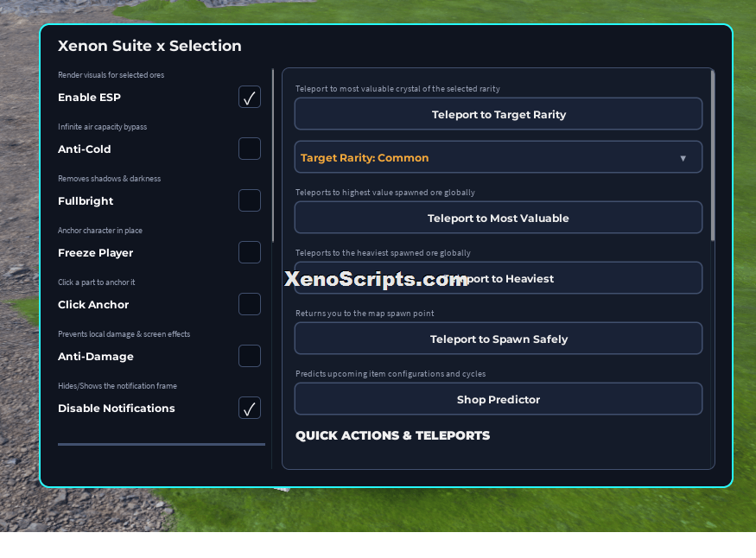Image resolution: width=756 pixels, height=558 pixels.
Task: Click the Click a part to anchor it text
Action: (x=97, y=282)
